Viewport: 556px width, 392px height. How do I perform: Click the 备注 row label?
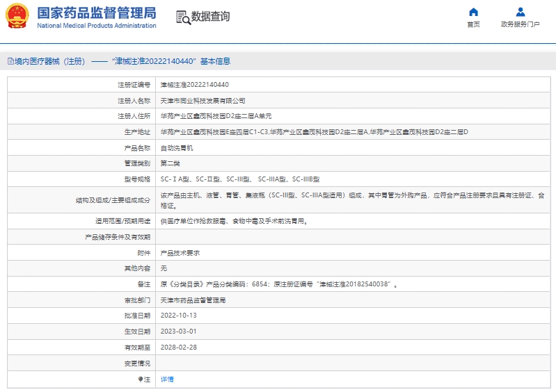(144, 284)
